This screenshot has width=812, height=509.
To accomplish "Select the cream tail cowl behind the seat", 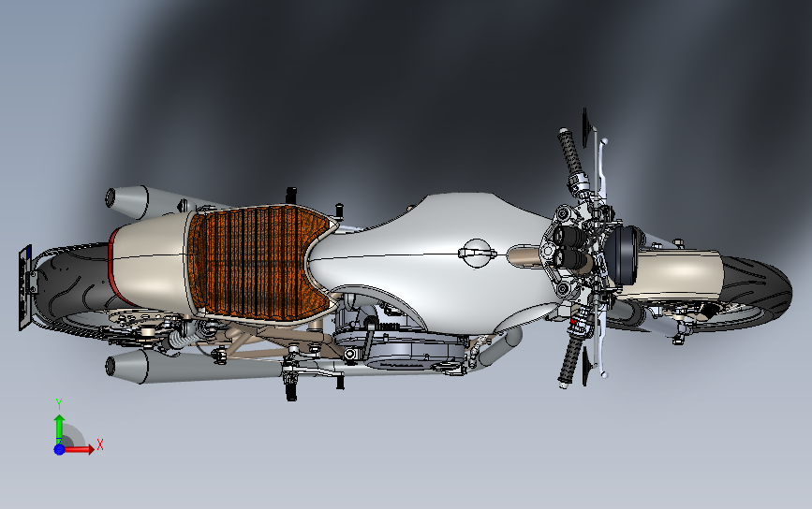I will pyautogui.click(x=150, y=263).
